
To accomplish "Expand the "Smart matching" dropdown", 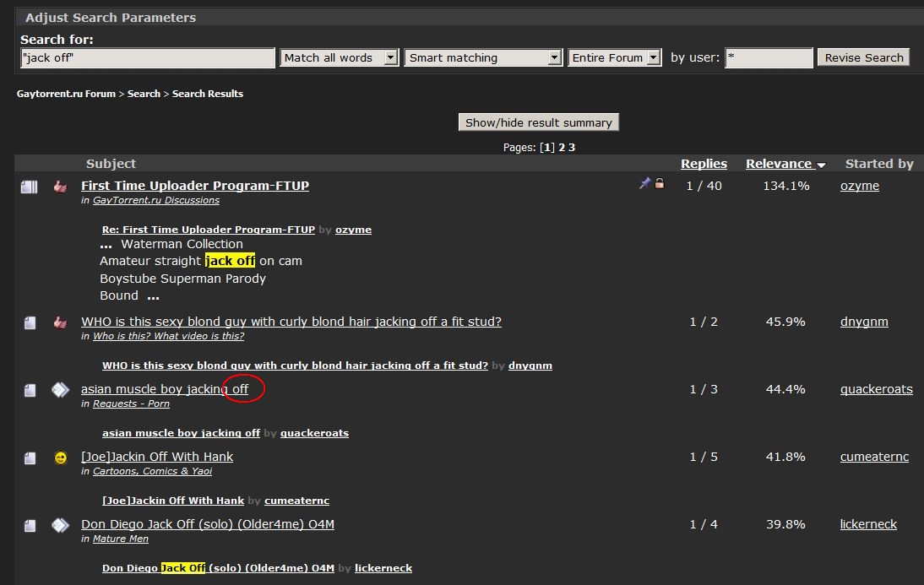I will pos(483,57).
